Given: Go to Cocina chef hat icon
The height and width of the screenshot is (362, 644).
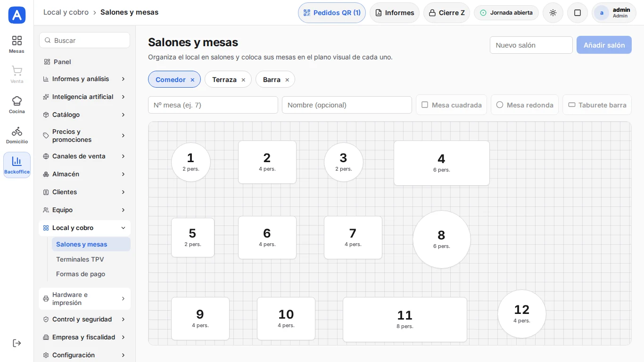Looking at the screenshot, I should coord(17,105).
